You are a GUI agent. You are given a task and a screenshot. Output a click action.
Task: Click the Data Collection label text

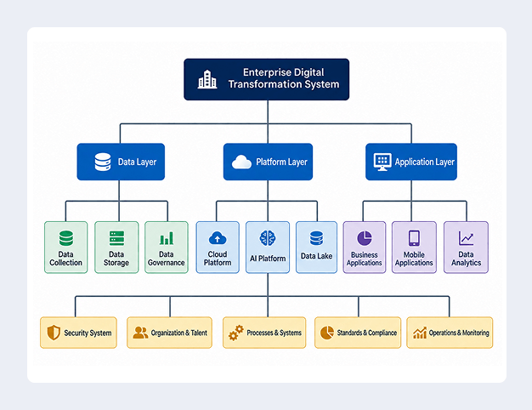coord(65,259)
